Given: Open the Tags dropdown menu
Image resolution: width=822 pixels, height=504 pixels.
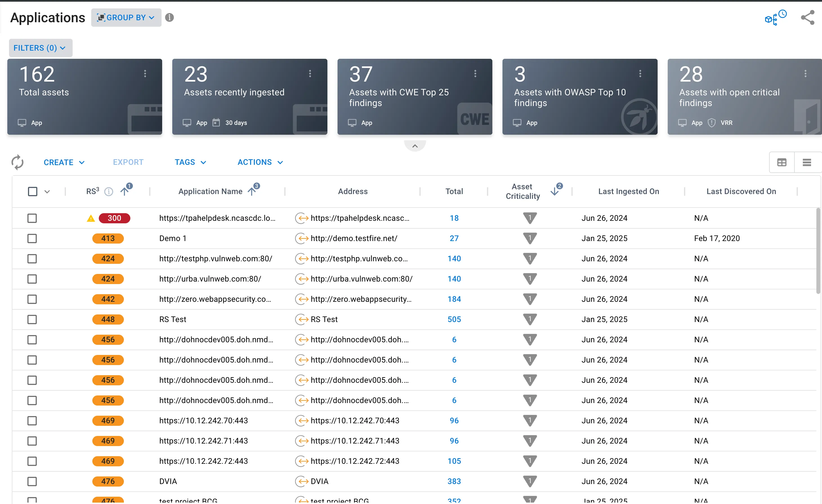Looking at the screenshot, I should point(191,162).
